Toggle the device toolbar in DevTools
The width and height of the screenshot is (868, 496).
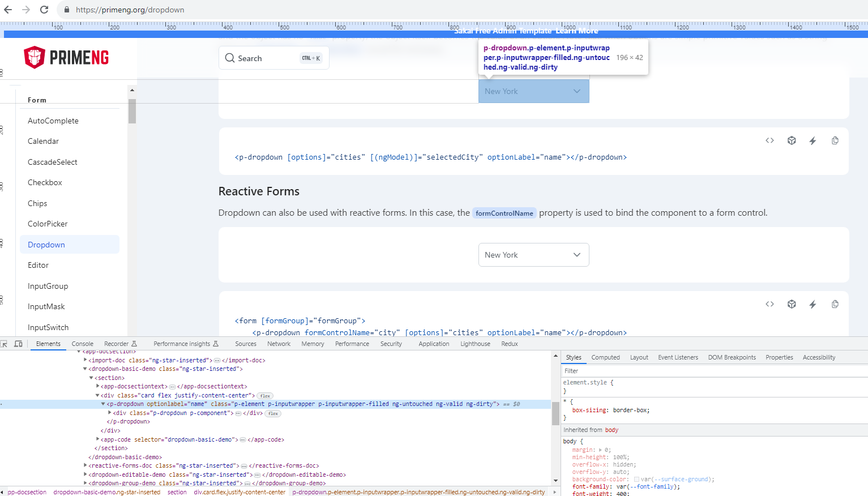[x=19, y=344]
